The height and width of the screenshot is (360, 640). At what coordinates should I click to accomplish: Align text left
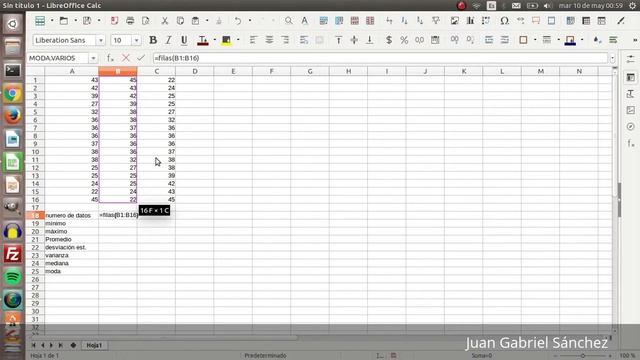point(253,40)
